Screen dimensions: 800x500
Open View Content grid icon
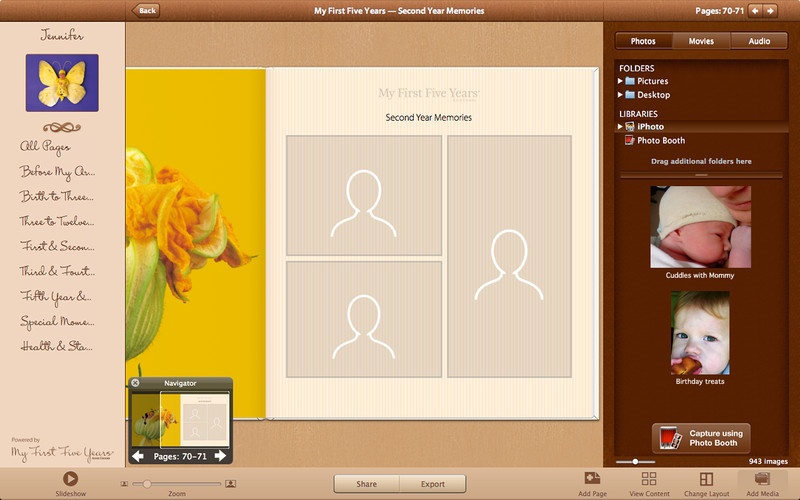[649, 479]
